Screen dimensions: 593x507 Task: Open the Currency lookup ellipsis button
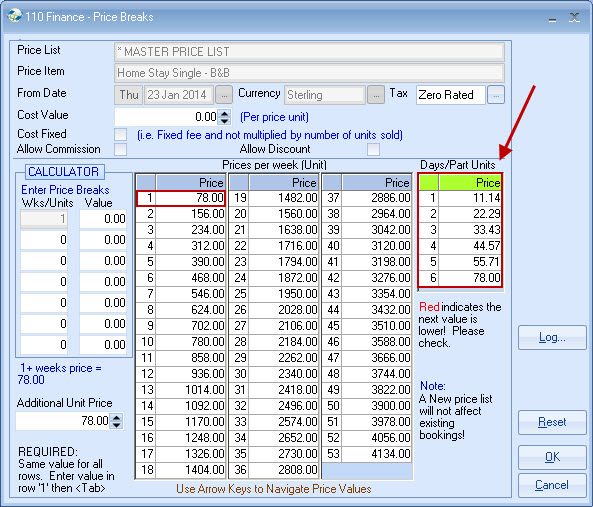(x=376, y=95)
